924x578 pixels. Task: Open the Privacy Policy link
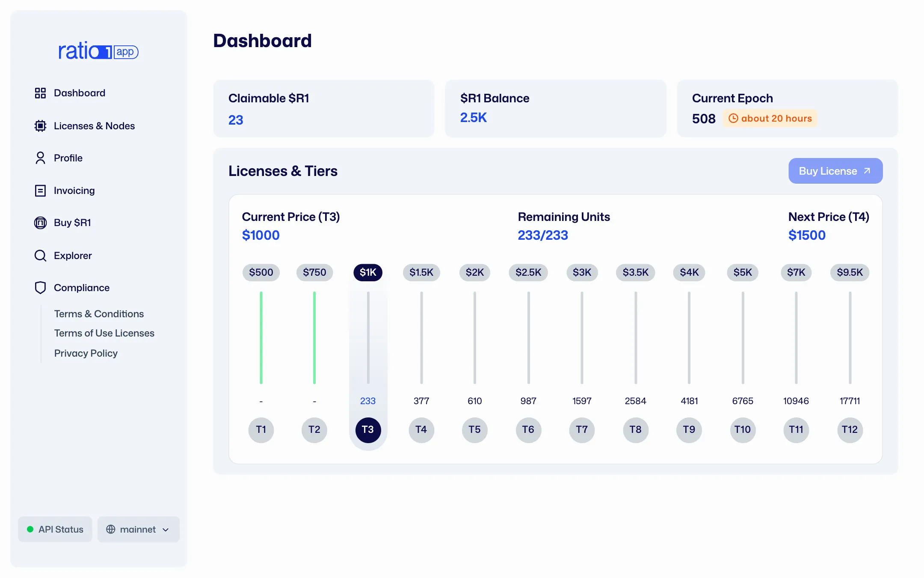[x=86, y=353]
